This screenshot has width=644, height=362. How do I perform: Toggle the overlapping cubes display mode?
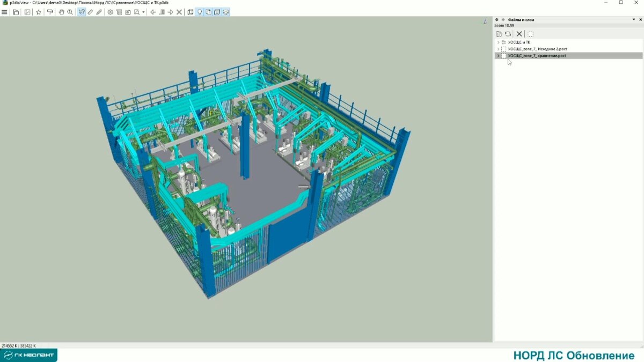tap(208, 12)
